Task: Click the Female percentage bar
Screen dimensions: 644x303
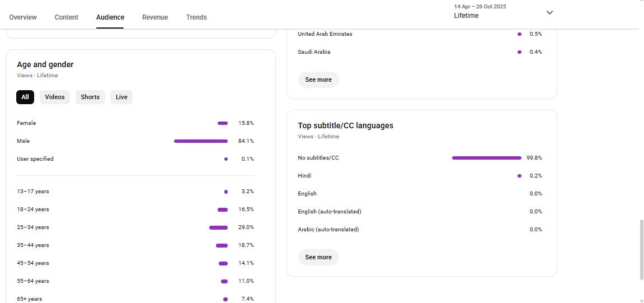Action: (x=223, y=123)
